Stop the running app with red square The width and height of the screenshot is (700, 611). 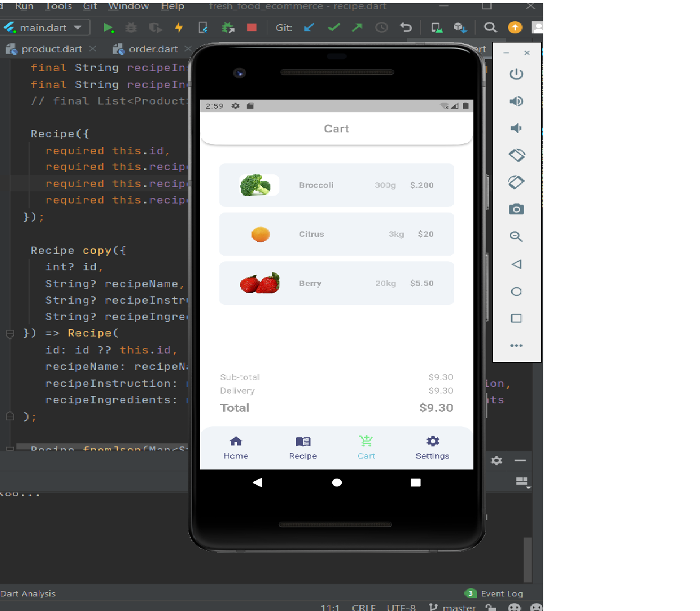[252, 28]
